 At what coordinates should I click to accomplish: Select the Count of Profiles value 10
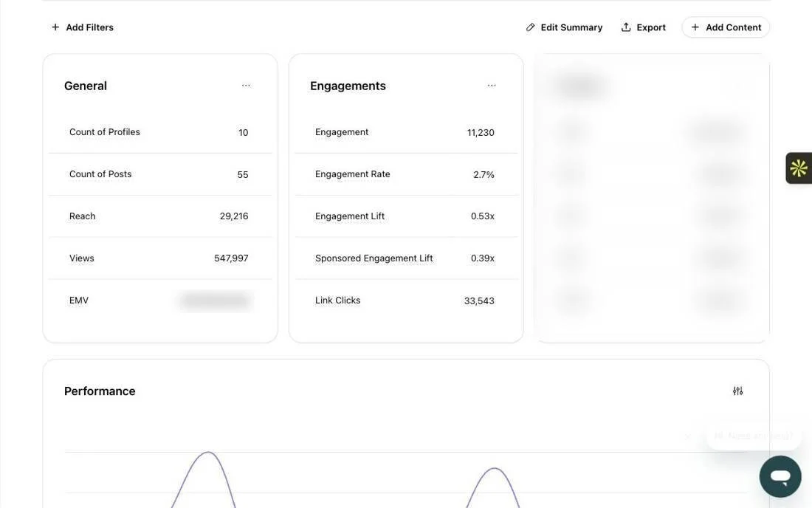click(x=244, y=133)
